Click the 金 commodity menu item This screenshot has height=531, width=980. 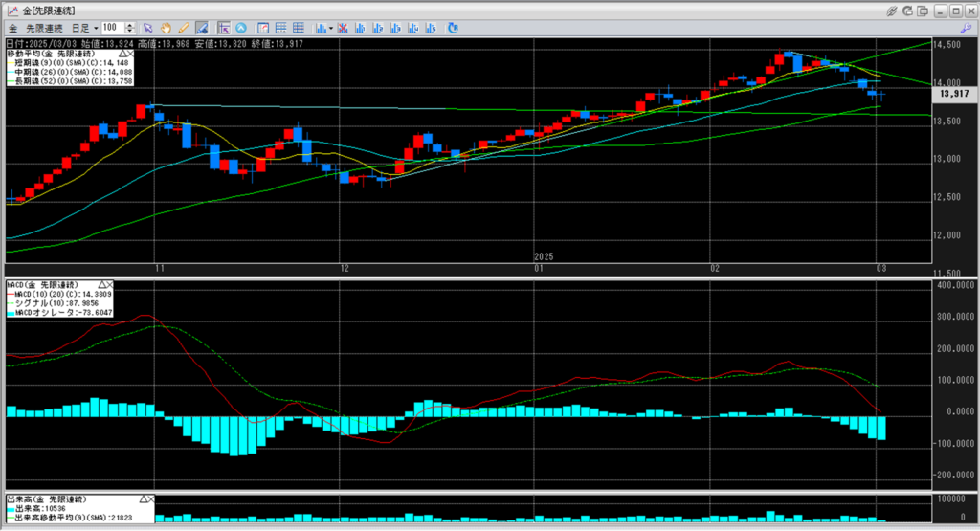pos(13,28)
